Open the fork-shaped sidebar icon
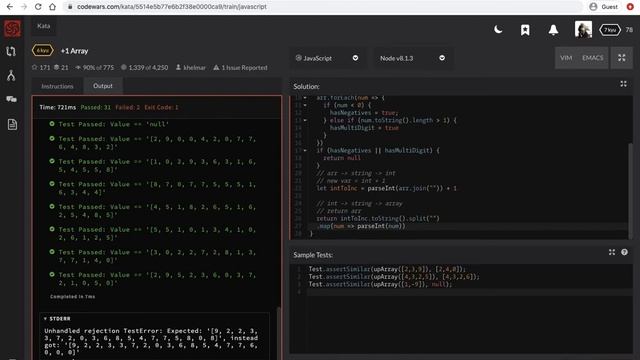Viewport: 640px width, 360px height. (x=11, y=75)
